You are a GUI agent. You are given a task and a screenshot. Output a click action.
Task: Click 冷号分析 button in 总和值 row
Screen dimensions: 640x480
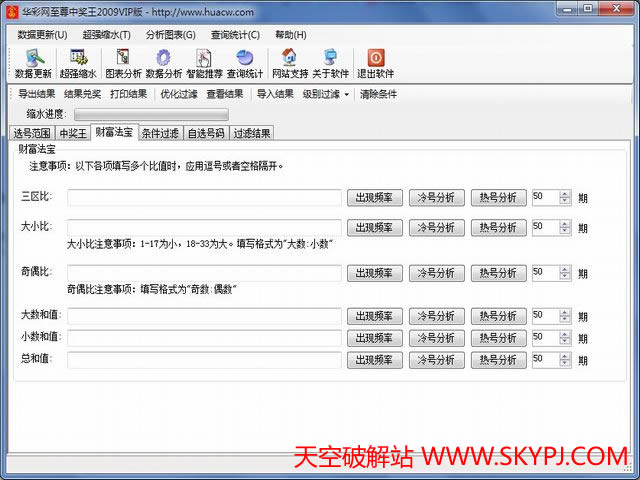[437, 359]
